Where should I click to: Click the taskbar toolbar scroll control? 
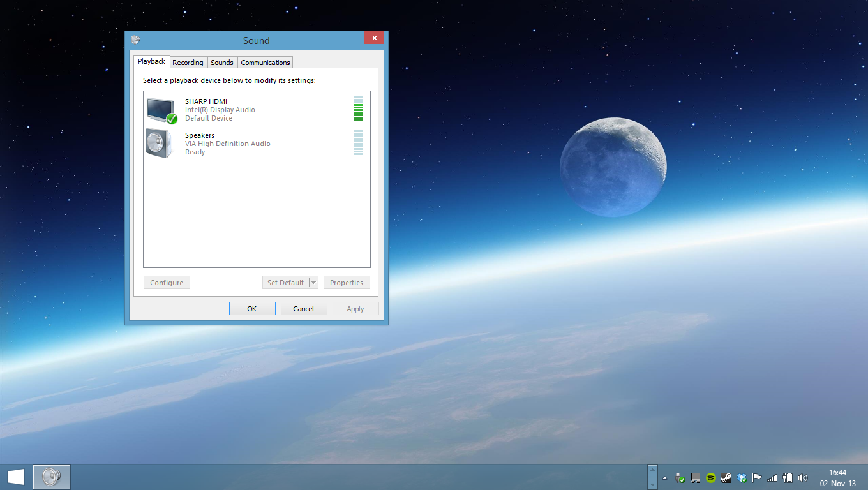point(652,477)
